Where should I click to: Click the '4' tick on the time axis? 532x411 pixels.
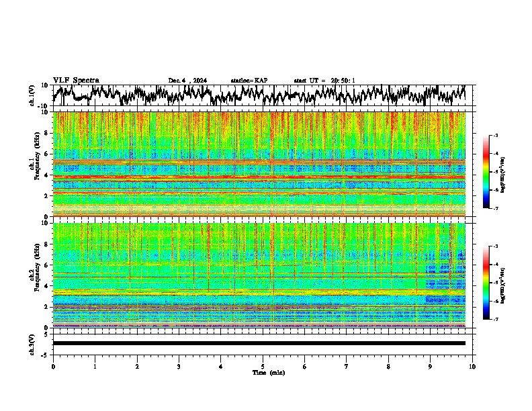[x=221, y=367]
